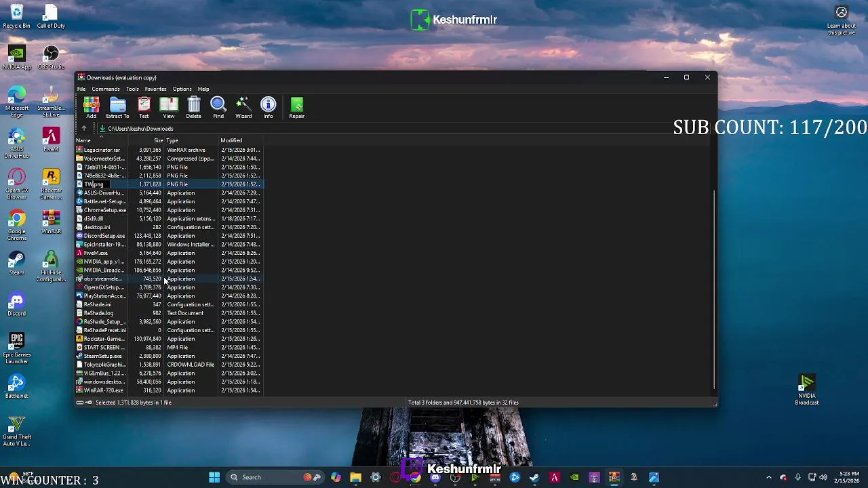Open the Rockstar Games desktop shortcut
The height and width of the screenshot is (488, 868).
click(x=51, y=184)
